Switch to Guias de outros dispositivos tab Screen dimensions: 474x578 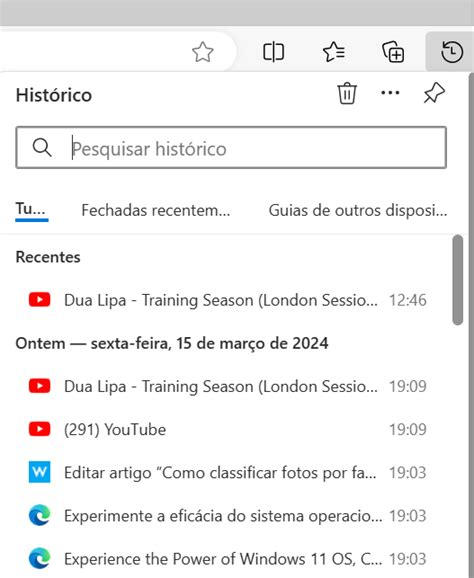click(358, 210)
